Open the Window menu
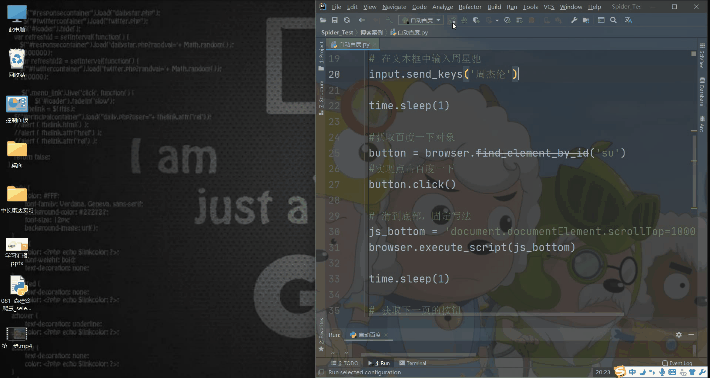Screen dimensions: 710x378 tap(571, 7)
